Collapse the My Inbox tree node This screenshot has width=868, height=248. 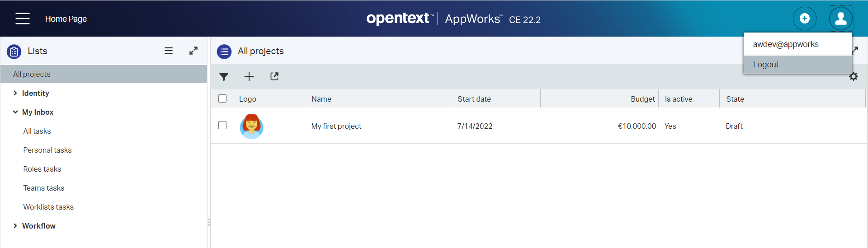pyautogui.click(x=15, y=112)
